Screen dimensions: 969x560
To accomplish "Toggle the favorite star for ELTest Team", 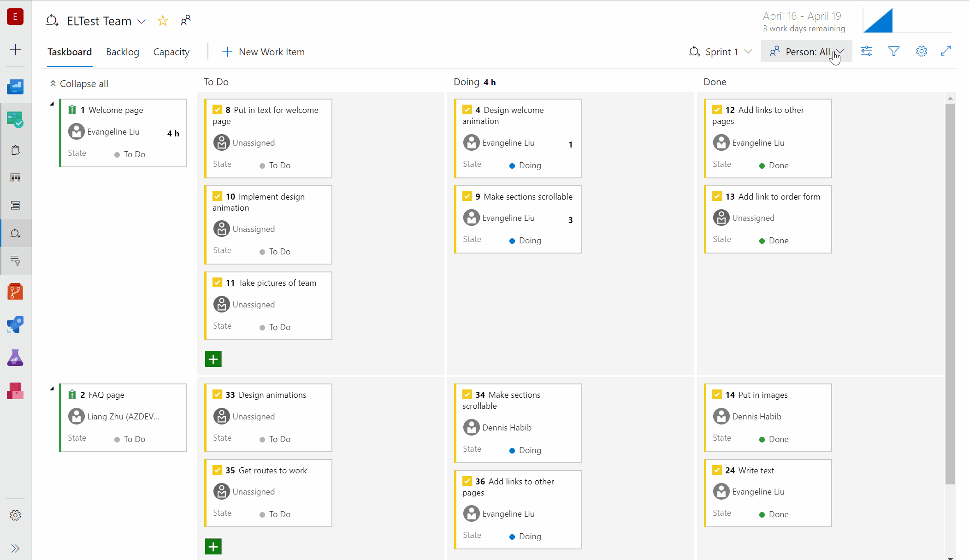I will [162, 21].
